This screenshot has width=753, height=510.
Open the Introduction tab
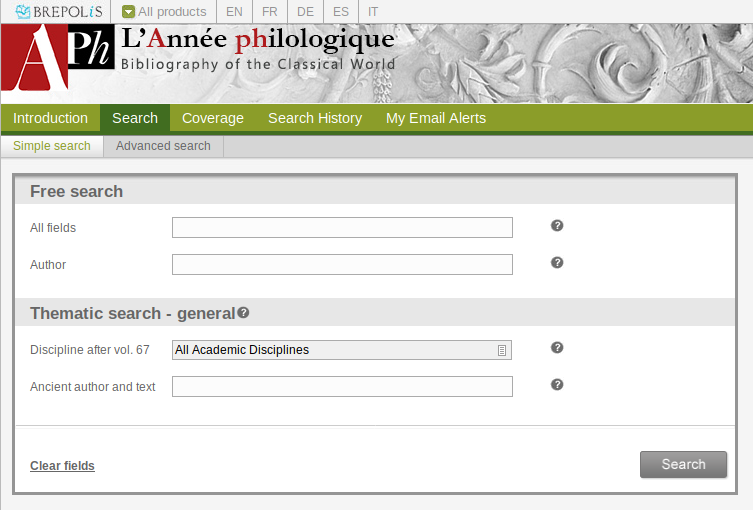point(50,118)
